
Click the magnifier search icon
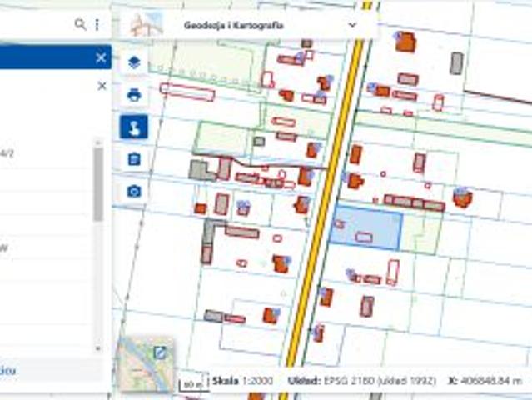[80, 25]
